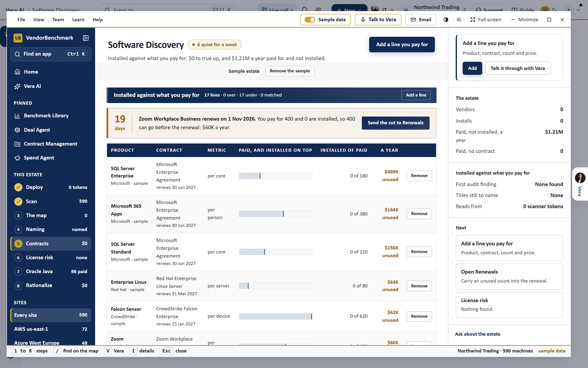Open pinned Contract Management
The width and height of the screenshot is (588, 368).
click(51, 144)
